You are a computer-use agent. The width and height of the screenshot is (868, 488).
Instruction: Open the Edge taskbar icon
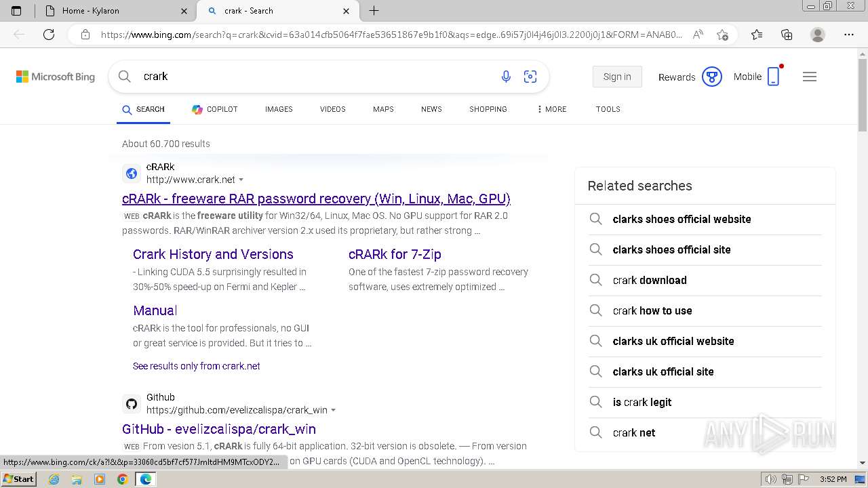(x=146, y=479)
